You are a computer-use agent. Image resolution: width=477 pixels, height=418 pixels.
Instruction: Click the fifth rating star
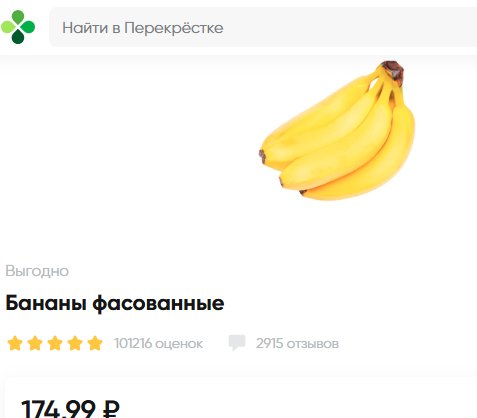pyautogui.click(x=95, y=343)
